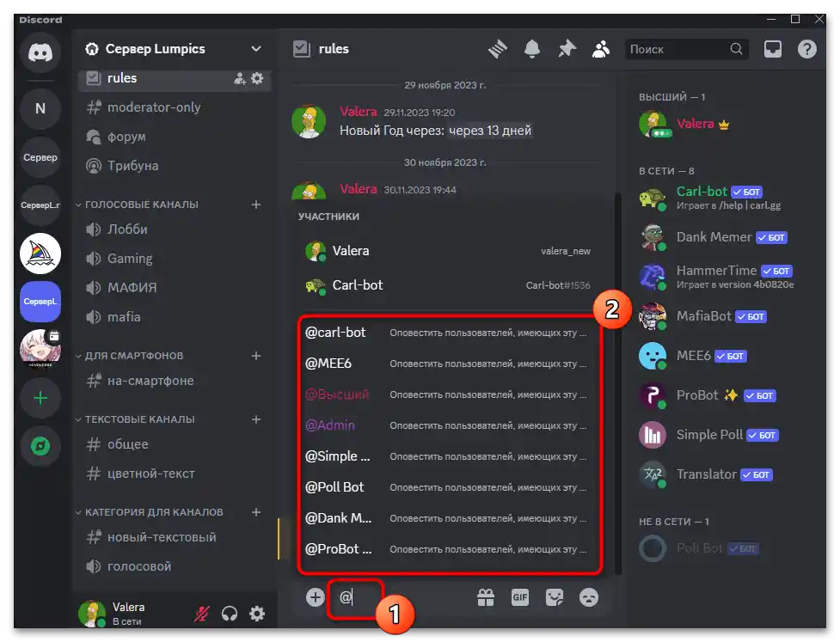
Task: Collapse ДЛЯ СМАРТФОНОВ category
Action: click(130, 356)
